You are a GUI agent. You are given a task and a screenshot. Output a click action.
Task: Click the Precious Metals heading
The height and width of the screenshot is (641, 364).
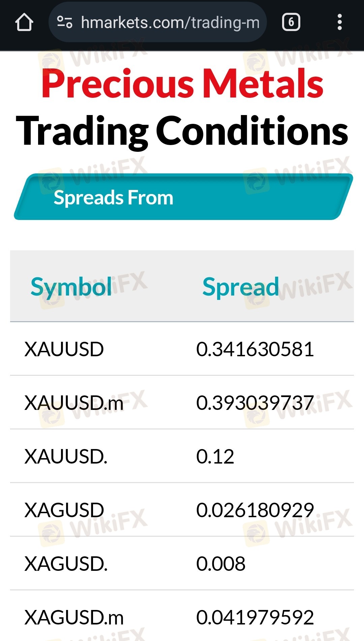point(182,83)
